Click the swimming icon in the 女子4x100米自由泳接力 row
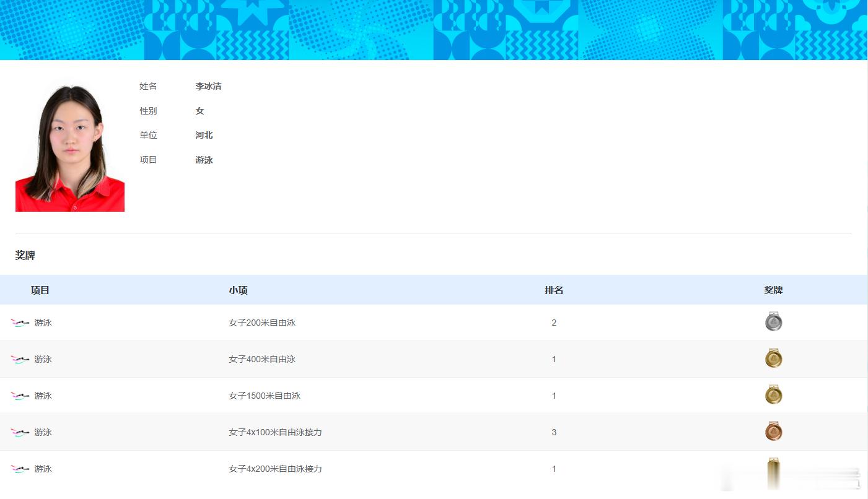The width and height of the screenshot is (868, 499). [20, 432]
